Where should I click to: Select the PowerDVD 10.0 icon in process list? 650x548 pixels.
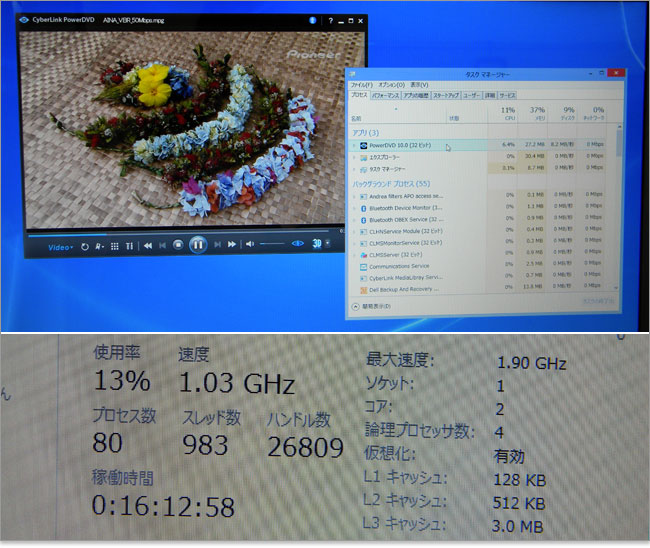(x=364, y=145)
